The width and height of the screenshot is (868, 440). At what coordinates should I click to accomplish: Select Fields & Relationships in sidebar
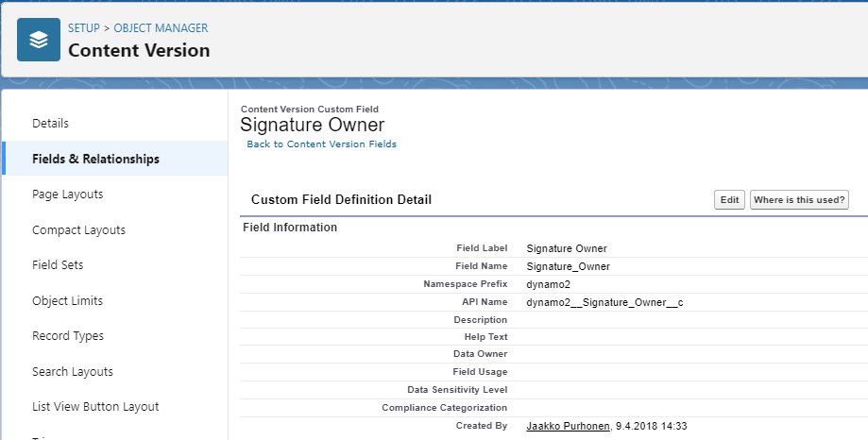click(95, 159)
